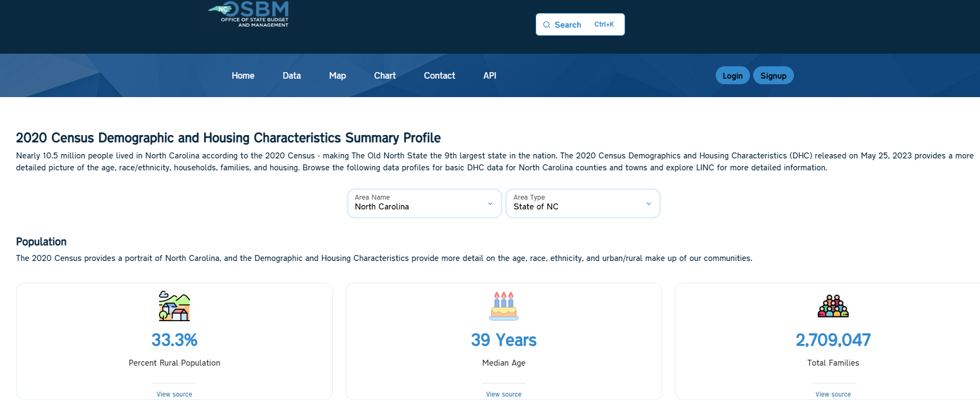The height and width of the screenshot is (402, 980).
Task: Select the Contact nav link
Action: coord(439,76)
